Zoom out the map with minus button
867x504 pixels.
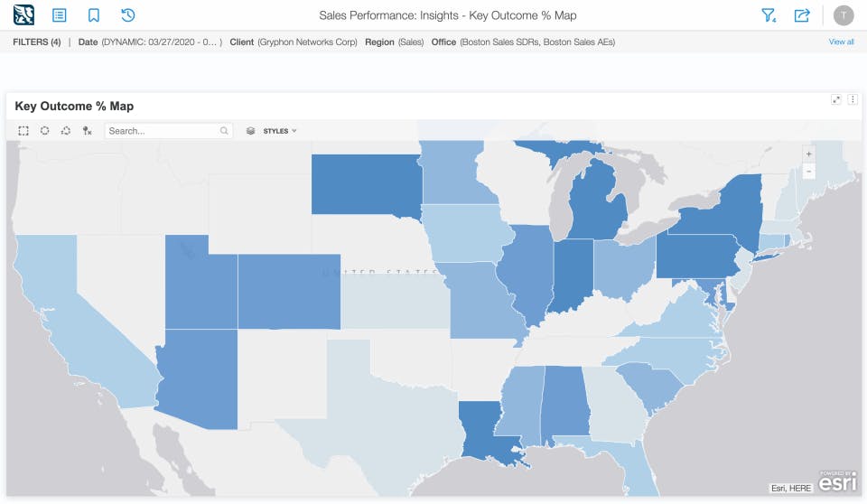coord(808,171)
